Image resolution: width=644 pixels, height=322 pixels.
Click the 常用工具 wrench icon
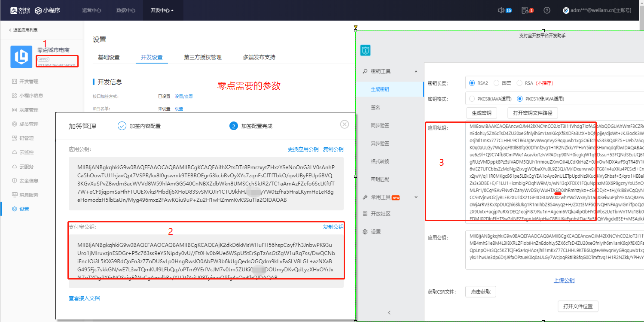pyautogui.click(x=365, y=197)
